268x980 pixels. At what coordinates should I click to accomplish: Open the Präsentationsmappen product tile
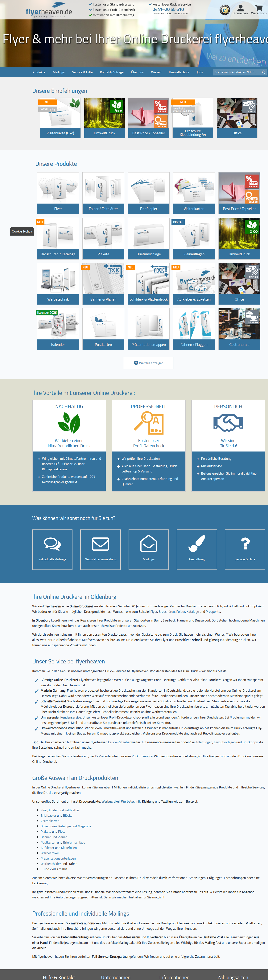click(x=148, y=329)
